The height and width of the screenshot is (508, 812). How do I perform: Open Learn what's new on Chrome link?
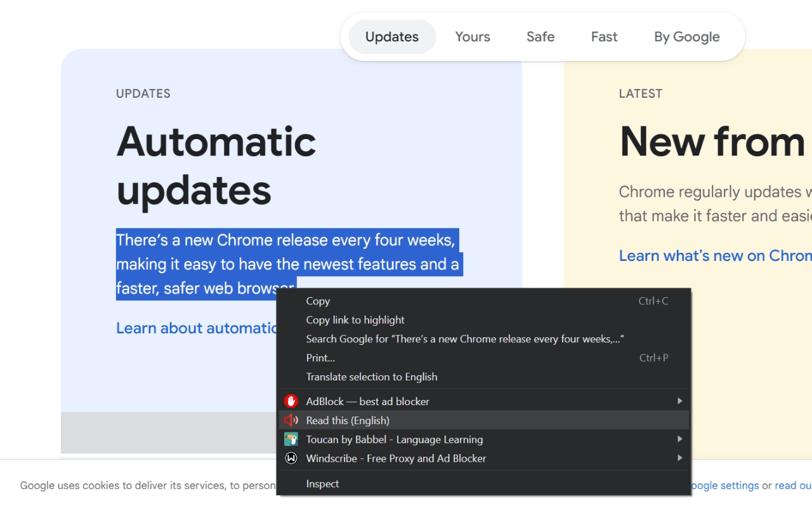point(716,256)
